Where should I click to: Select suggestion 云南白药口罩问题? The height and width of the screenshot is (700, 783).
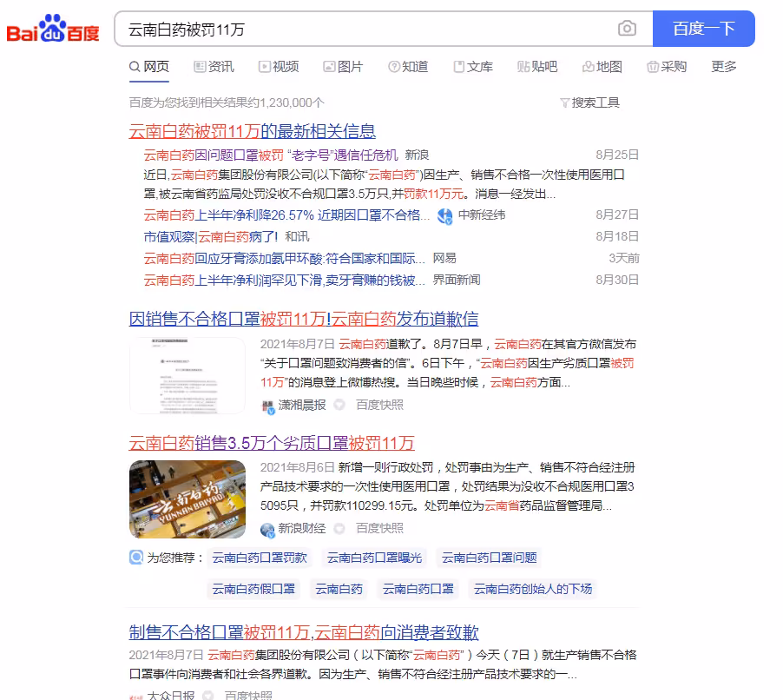490,558
